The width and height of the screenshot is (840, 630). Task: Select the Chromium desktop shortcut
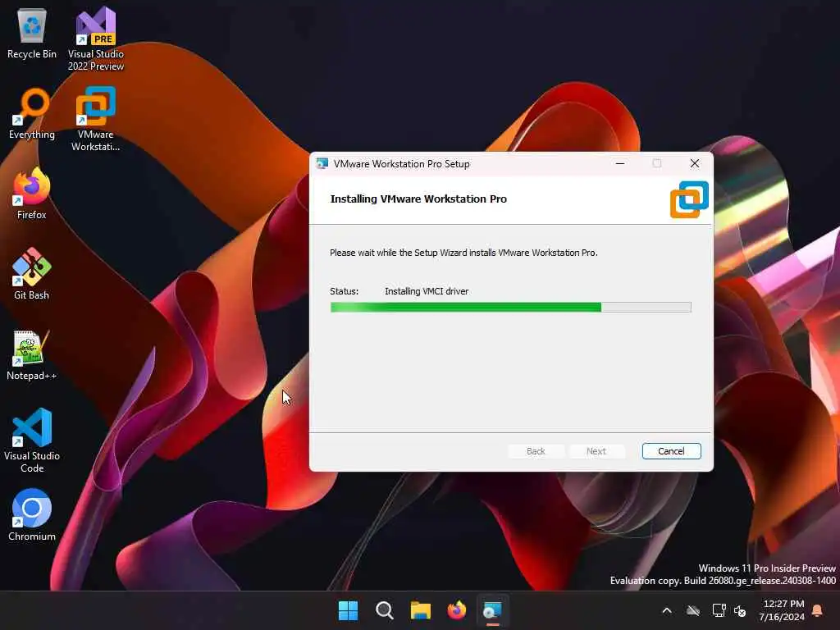32,515
